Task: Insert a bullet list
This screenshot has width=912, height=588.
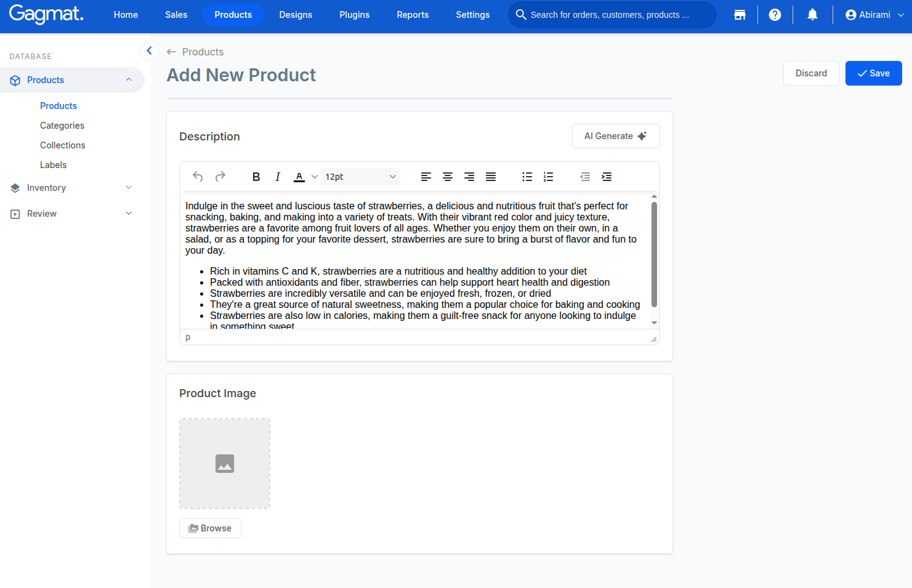Action: (527, 177)
